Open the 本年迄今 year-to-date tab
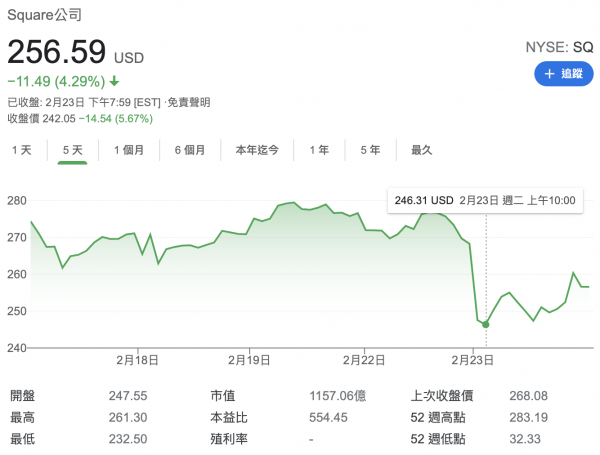The image size is (600, 455). point(257,150)
